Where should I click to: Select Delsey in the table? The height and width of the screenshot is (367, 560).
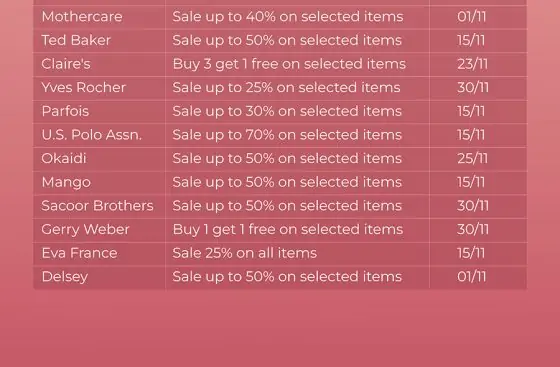65,277
